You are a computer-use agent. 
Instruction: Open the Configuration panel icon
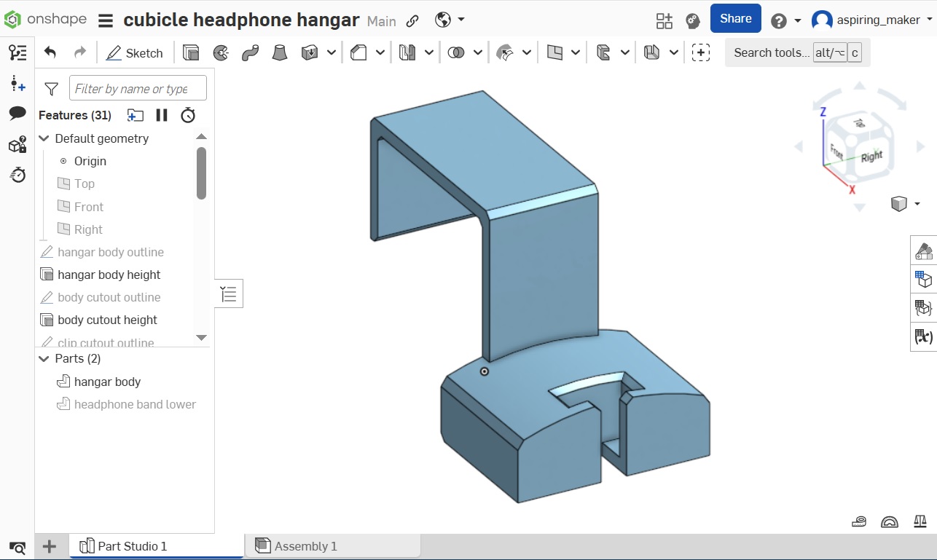(x=924, y=280)
